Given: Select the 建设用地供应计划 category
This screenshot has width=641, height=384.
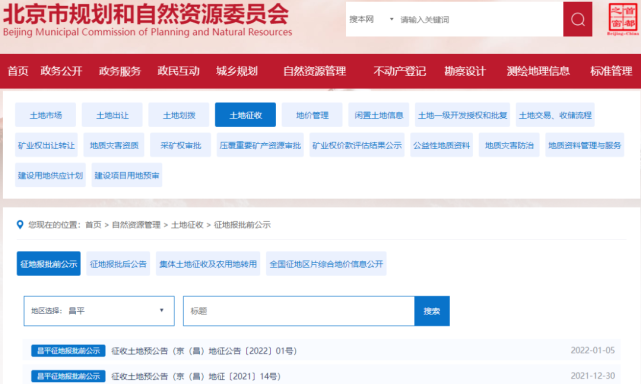Looking at the screenshot, I should 50,175.
